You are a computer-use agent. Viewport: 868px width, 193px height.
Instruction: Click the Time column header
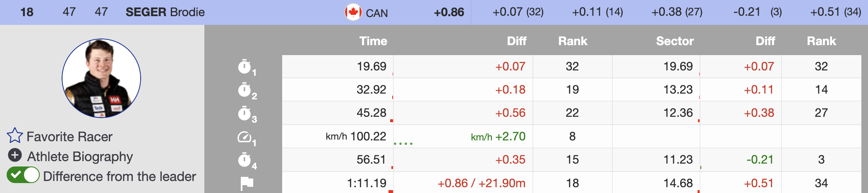(373, 41)
